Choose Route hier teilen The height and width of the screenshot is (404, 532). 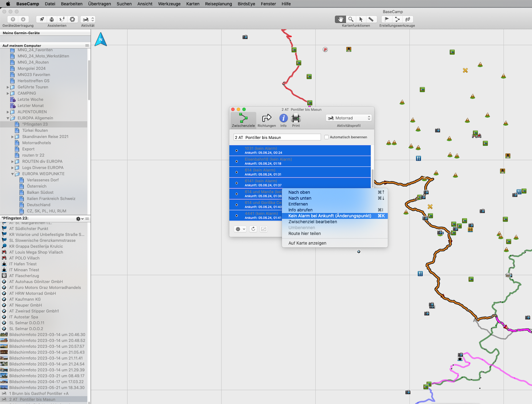click(x=335, y=233)
